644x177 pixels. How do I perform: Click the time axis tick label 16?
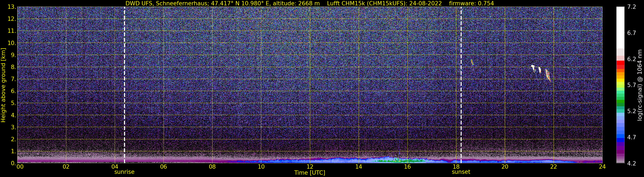click(x=407, y=167)
